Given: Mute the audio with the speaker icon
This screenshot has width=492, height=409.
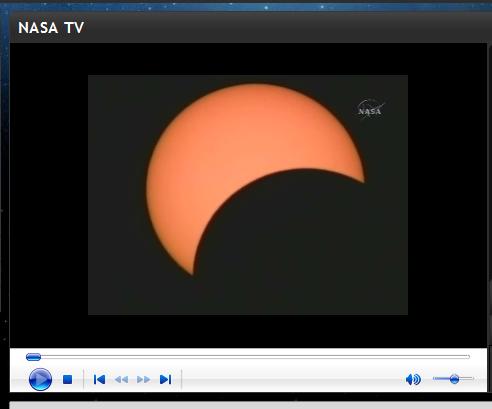Looking at the screenshot, I should (413, 379).
